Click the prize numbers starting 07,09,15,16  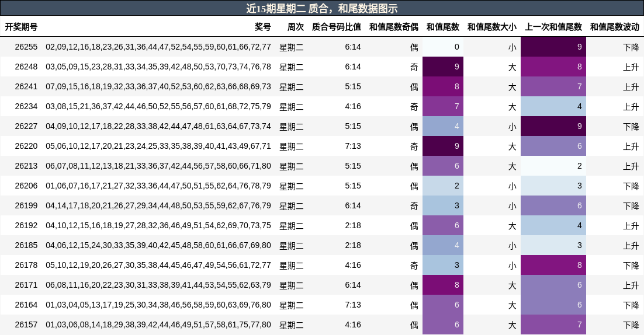click(x=158, y=87)
